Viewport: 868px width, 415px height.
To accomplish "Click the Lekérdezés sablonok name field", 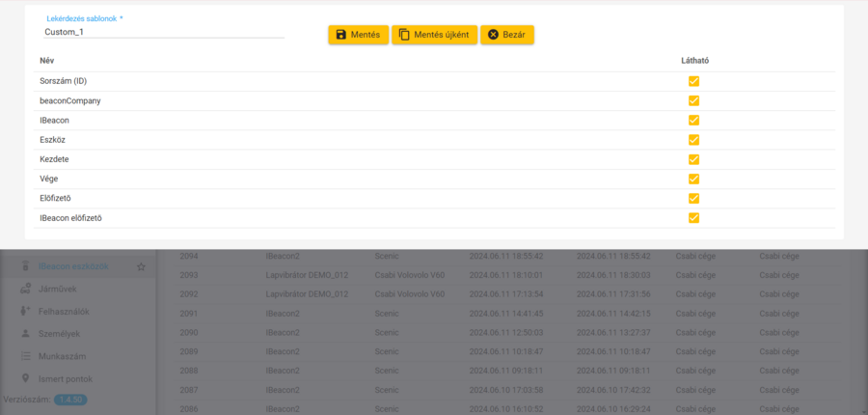I will click(x=164, y=32).
